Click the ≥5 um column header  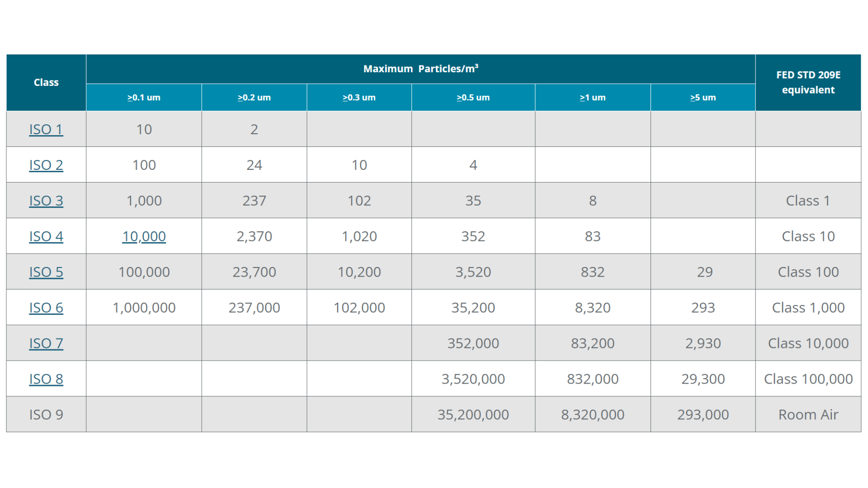click(703, 98)
